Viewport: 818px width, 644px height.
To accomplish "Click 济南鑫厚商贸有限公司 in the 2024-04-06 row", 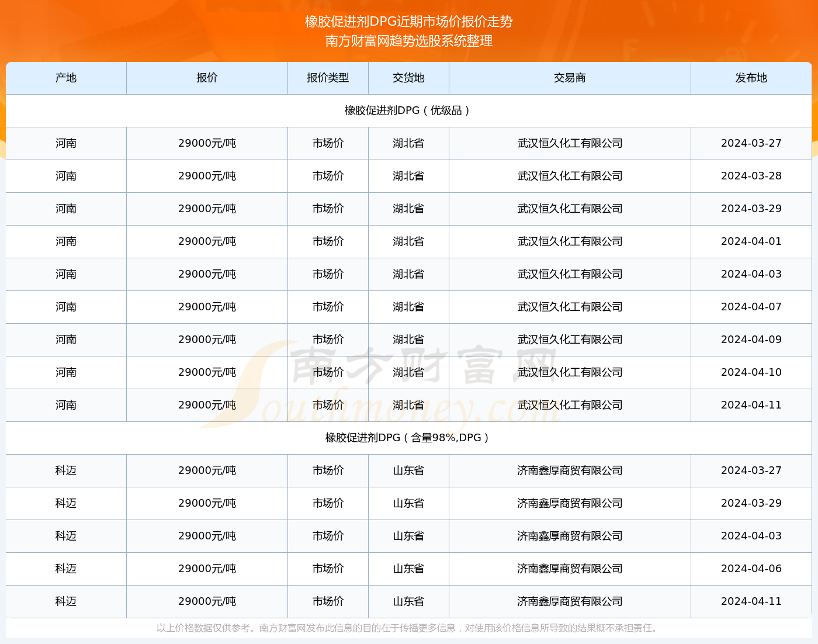I will point(570,569).
